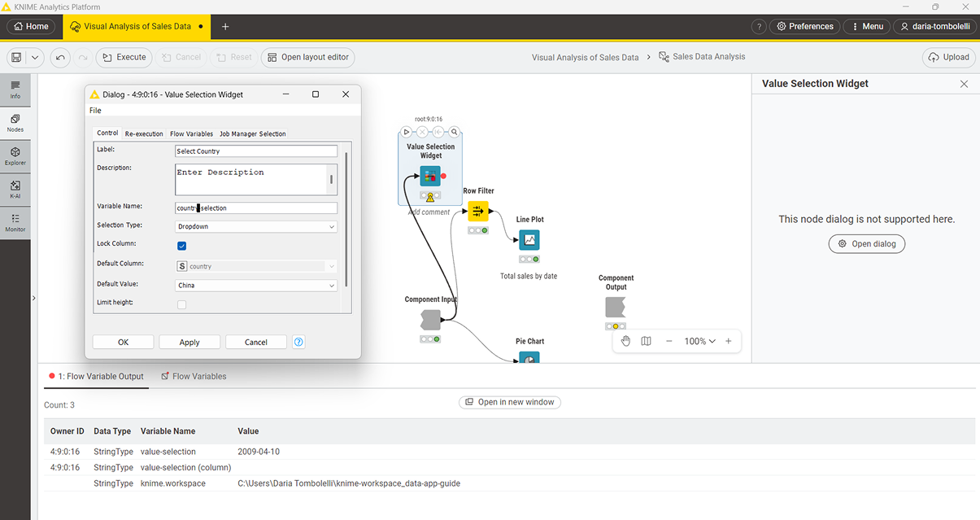Select the Line Plot node
980x520 pixels.
[529, 239]
